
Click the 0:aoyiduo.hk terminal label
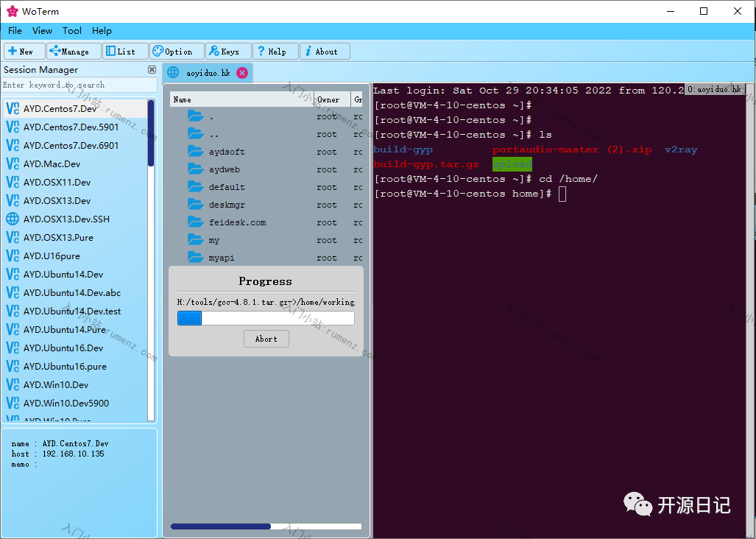[714, 89]
